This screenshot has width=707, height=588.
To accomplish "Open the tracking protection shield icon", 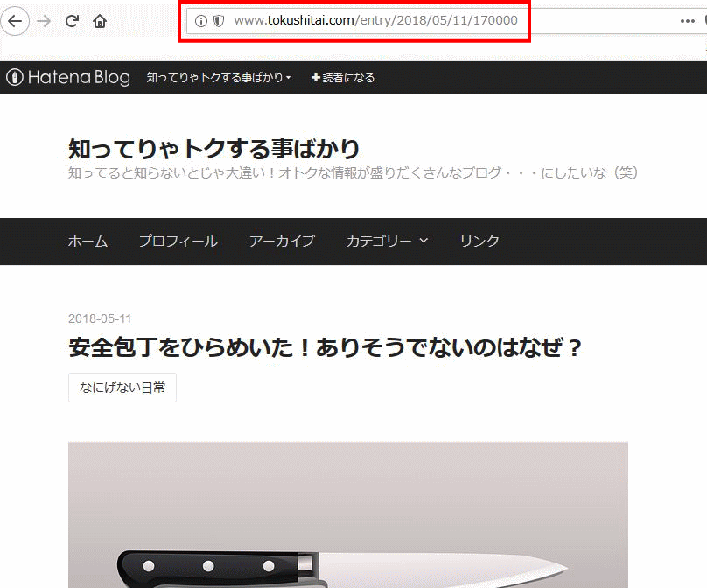I will (x=218, y=21).
